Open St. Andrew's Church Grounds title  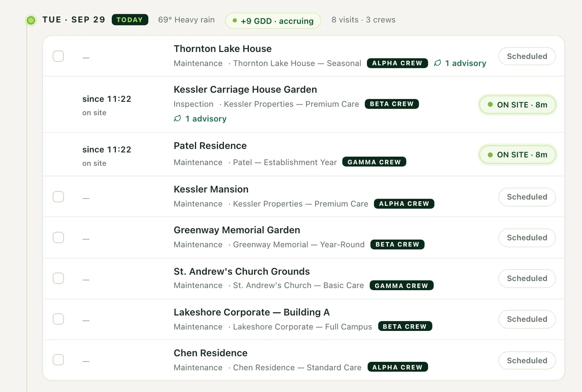coord(242,272)
